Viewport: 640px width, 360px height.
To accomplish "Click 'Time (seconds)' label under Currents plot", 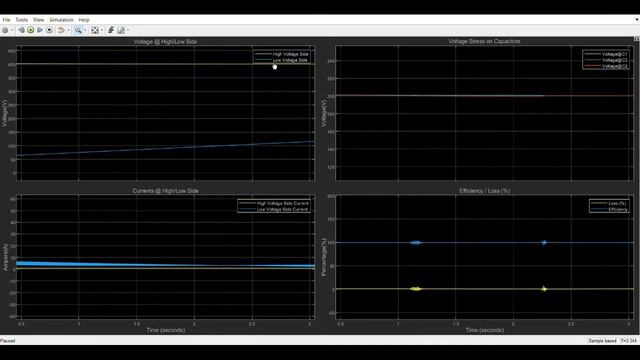I will [x=165, y=330].
